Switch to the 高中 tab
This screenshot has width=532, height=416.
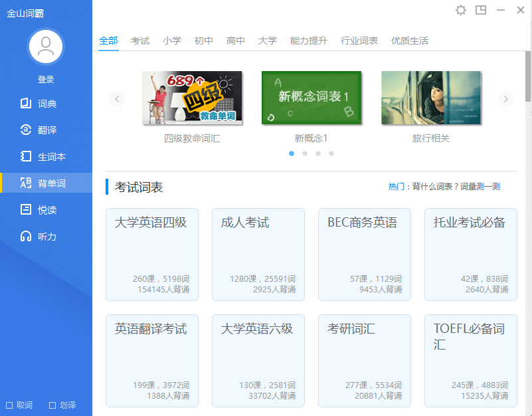(236, 41)
